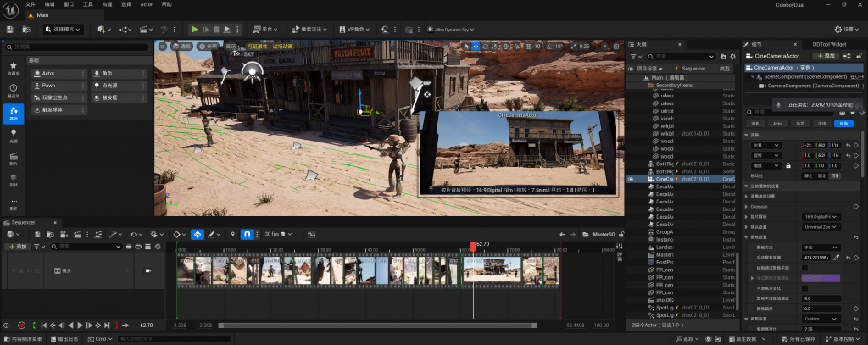
Task: Click the purple debug focus plane color swatch
Action: (820, 277)
